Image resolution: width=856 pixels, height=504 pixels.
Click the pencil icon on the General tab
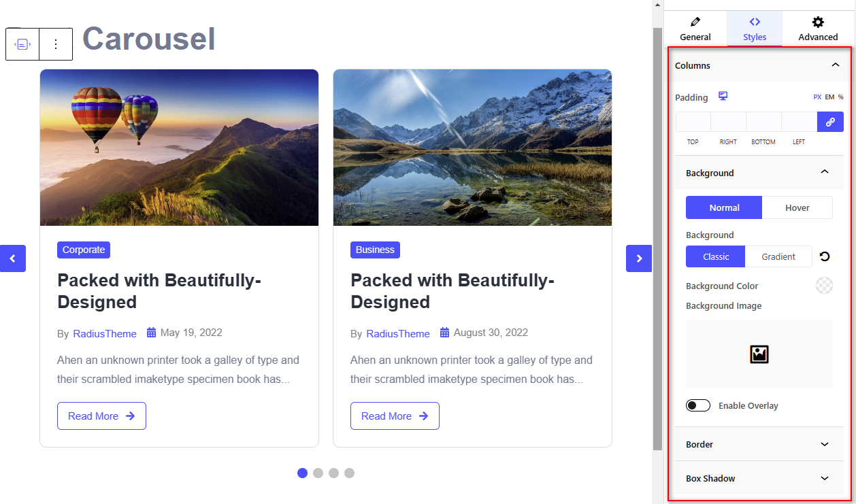pos(695,22)
